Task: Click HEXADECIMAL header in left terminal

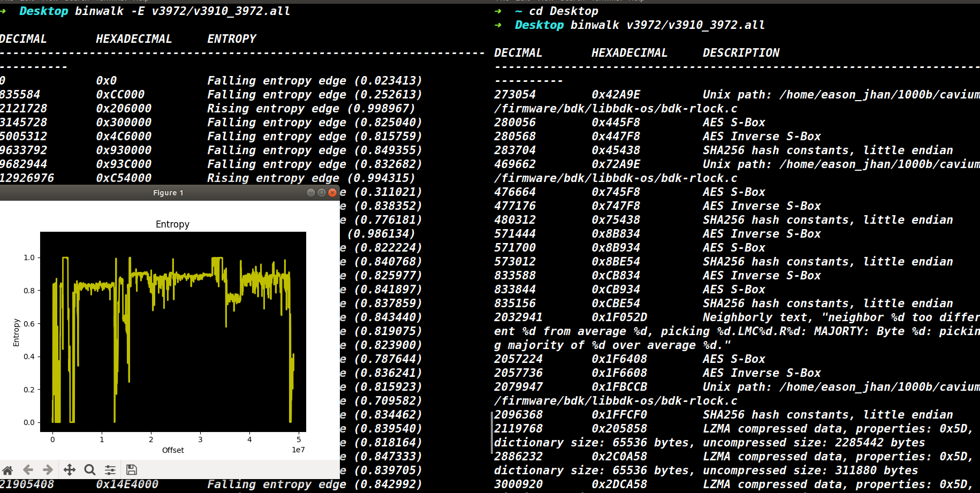Action: (x=134, y=39)
